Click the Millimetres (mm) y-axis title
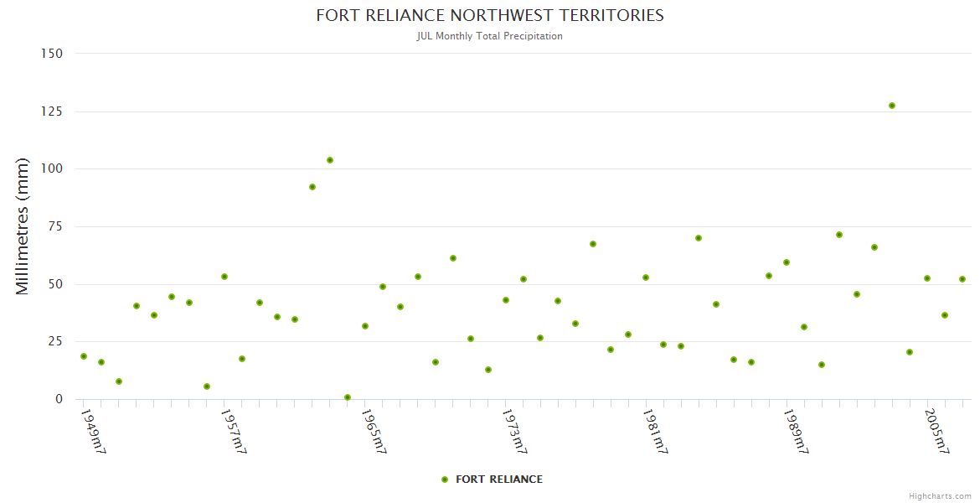Screen dimensions: 980x503 point(23,226)
